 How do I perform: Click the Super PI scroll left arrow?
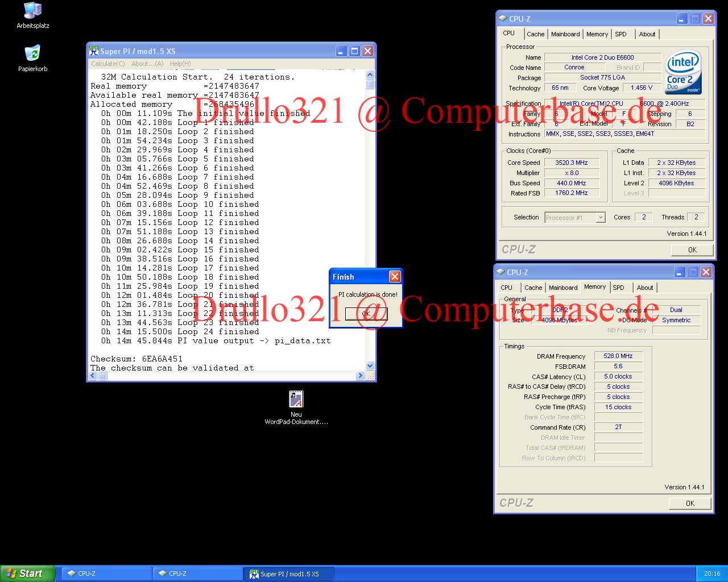click(93, 376)
